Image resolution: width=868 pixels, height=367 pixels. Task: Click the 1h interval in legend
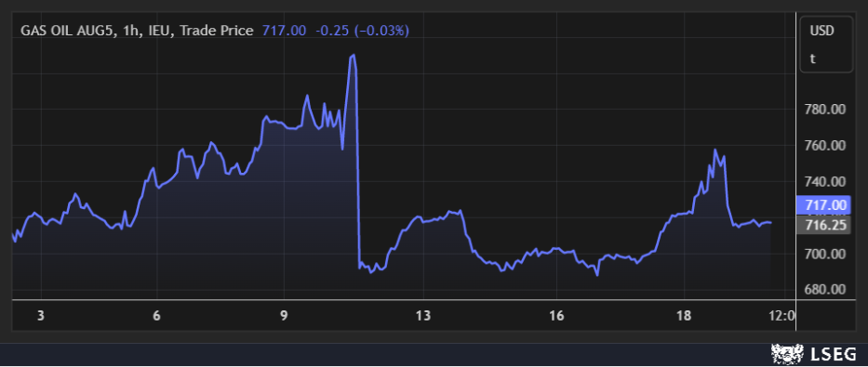(130, 31)
